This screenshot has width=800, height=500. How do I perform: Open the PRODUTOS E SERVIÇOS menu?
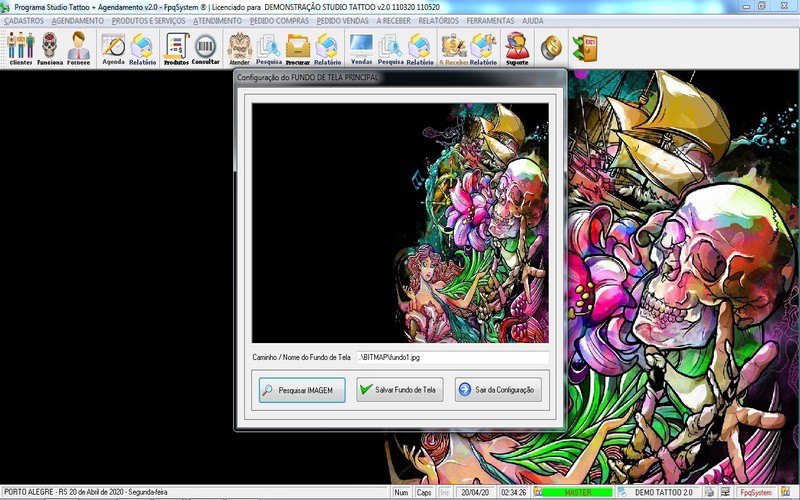point(148,21)
